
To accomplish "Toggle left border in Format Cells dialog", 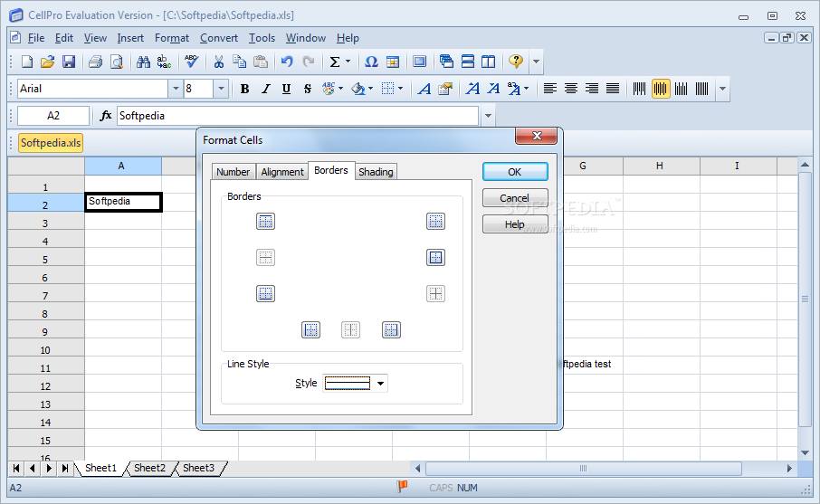I will tap(310, 330).
